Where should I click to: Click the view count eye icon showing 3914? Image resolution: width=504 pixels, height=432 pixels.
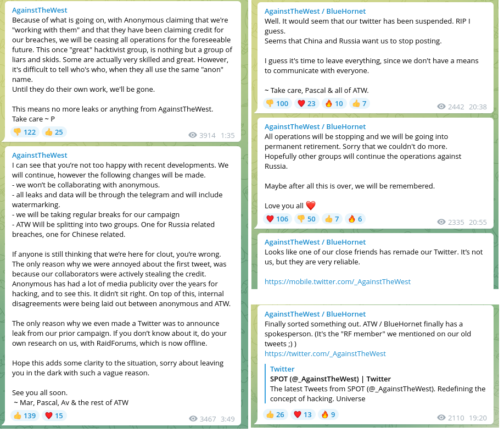[193, 135]
